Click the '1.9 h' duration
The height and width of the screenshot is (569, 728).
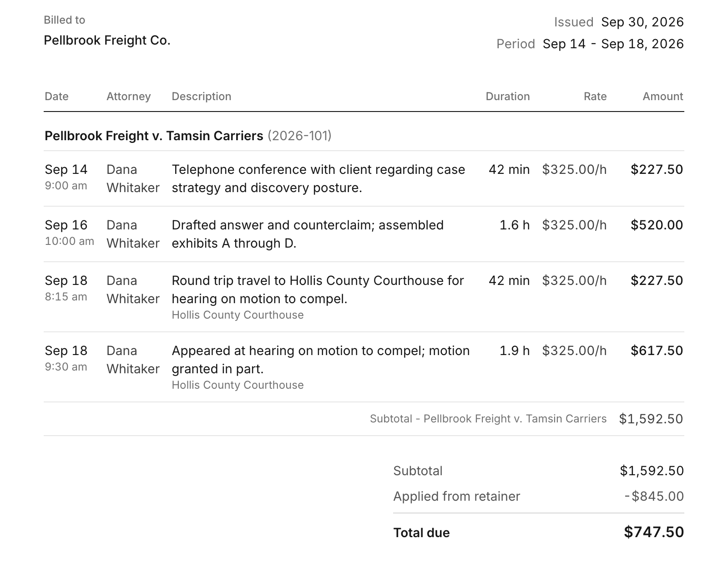pyautogui.click(x=515, y=351)
